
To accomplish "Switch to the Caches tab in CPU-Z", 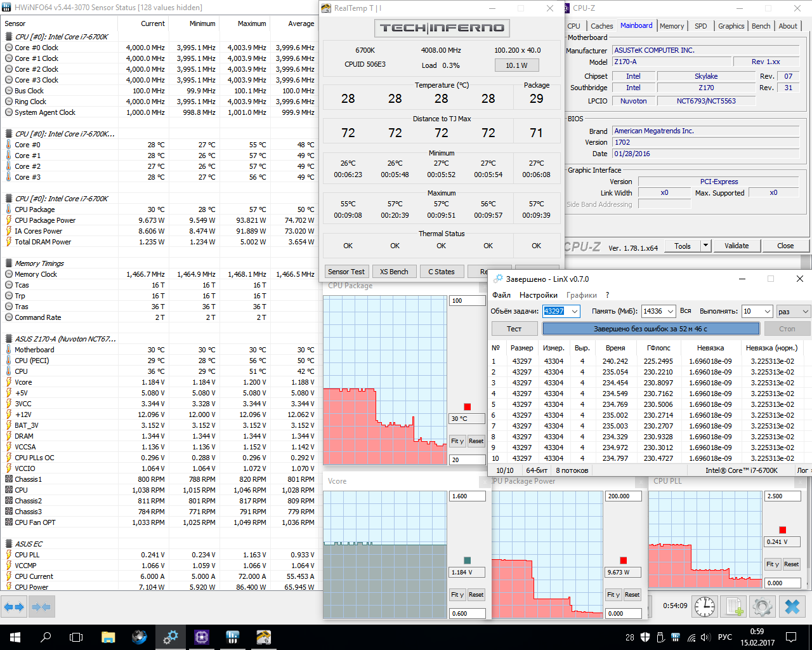I will 602,26.
